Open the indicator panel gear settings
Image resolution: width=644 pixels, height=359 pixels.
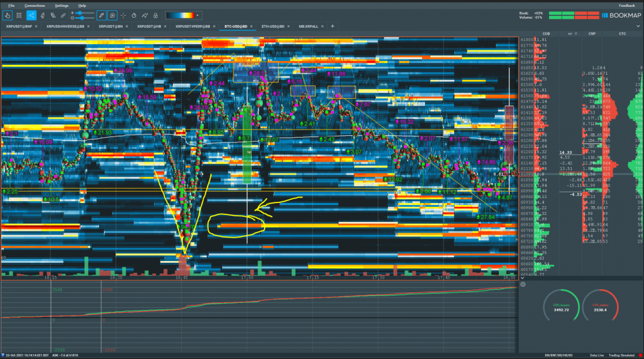click(523, 284)
